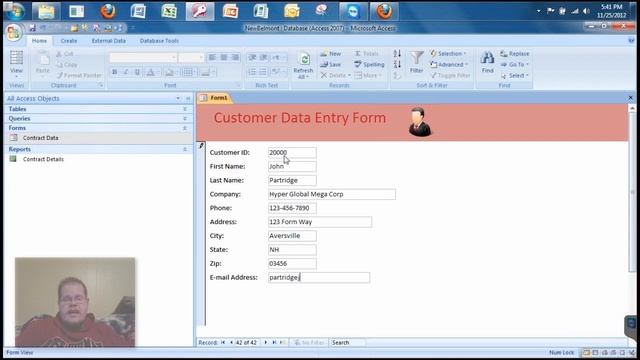Open the Selection filter dropdown
Image resolution: width=640 pixels, height=360 pixels.
[x=449, y=54]
